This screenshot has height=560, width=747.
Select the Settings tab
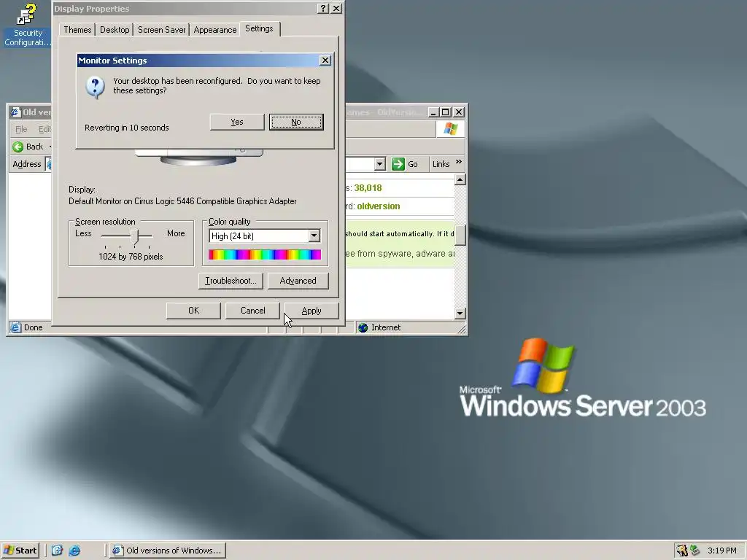[x=259, y=28]
